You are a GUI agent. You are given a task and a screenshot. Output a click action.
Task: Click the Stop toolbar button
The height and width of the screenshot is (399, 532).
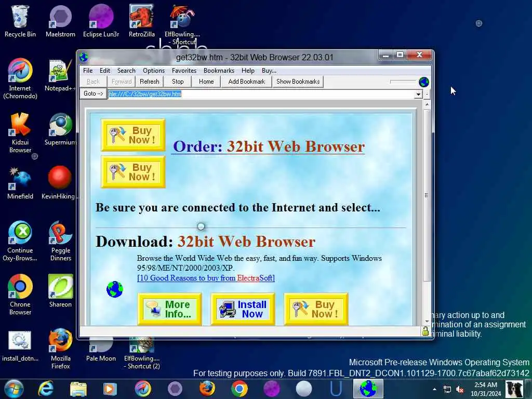(x=178, y=82)
